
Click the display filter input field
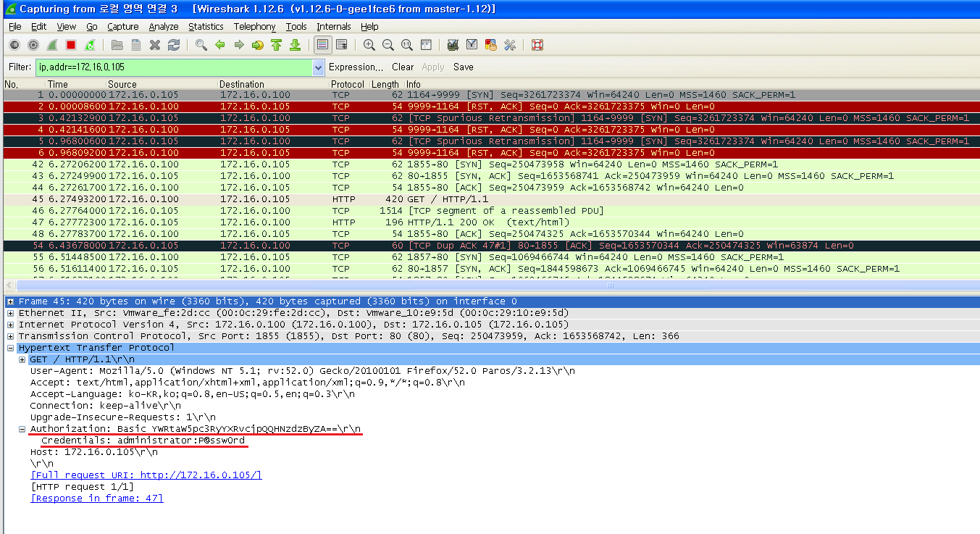[174, 67]
